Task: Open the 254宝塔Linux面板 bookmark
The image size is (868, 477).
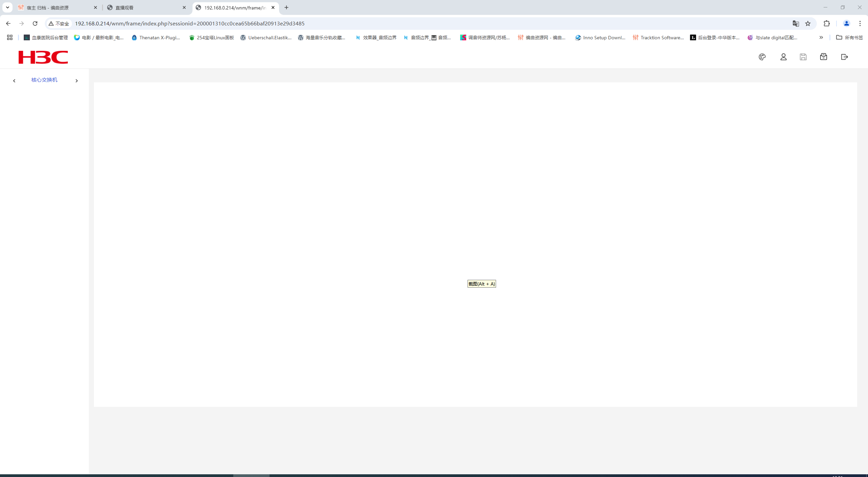Action: click(x=212, y=38)
